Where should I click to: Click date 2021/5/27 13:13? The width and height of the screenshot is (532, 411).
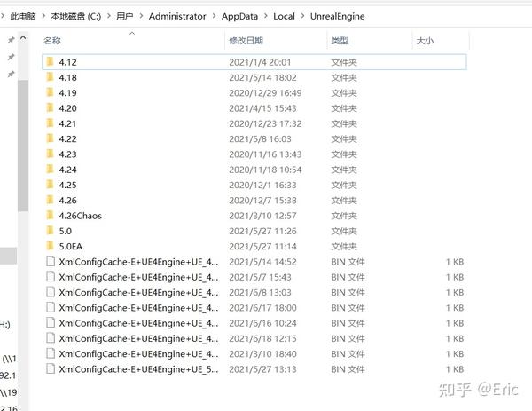(262, 369)
